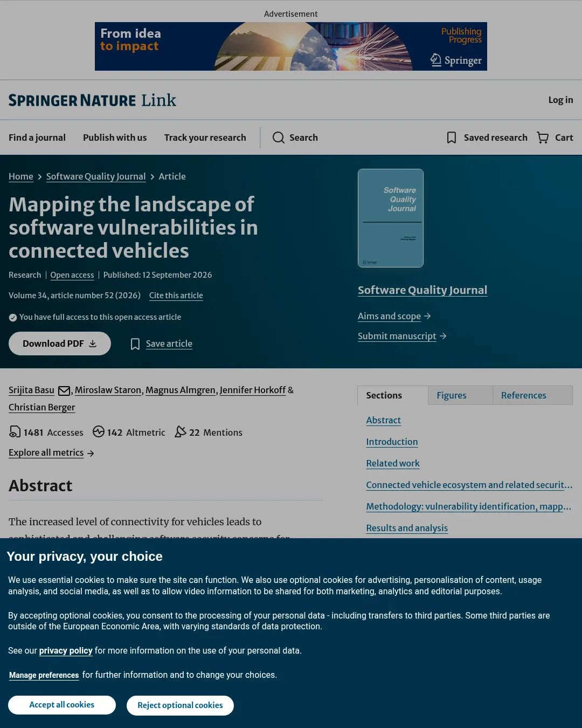The width and height of the screenshot is (582, 728).
Task: Click the full access checkmark icon
Action: pyautogui.click(x=13, y=318)
